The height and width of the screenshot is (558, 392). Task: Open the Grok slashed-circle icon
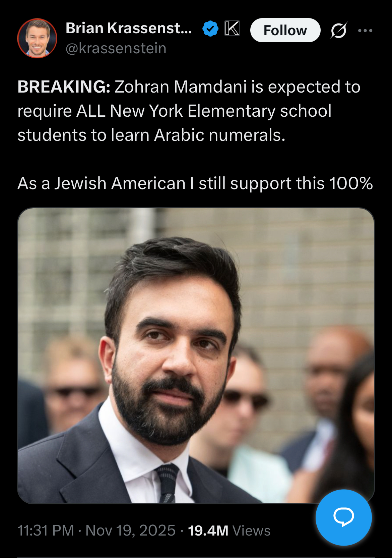pyautogui.click(x=338, y=31)
